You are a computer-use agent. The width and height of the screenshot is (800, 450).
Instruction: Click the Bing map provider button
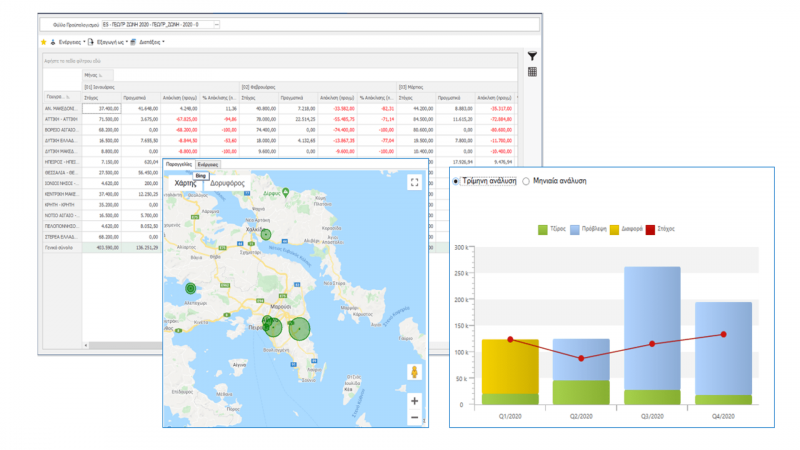coord(201,176)
